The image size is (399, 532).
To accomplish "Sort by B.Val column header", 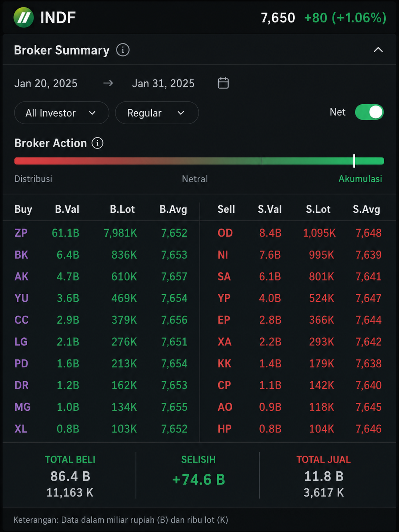I will click(67, 209).
